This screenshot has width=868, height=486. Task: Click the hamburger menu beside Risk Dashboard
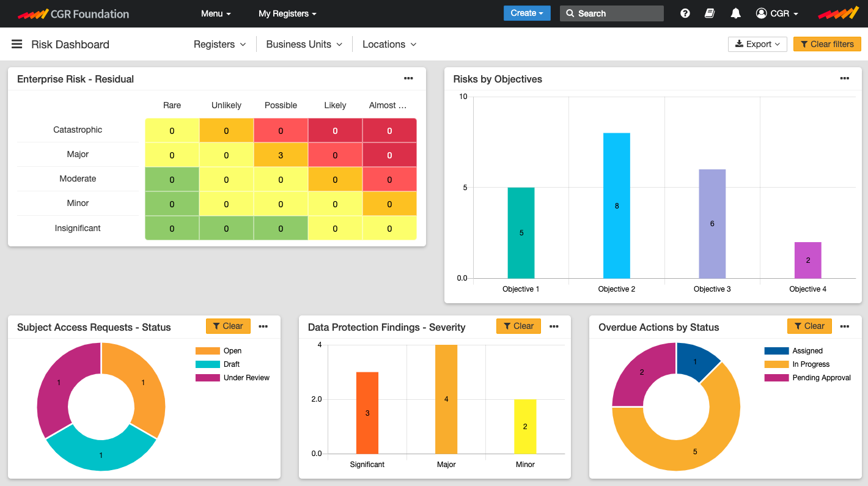pos(17,44)
